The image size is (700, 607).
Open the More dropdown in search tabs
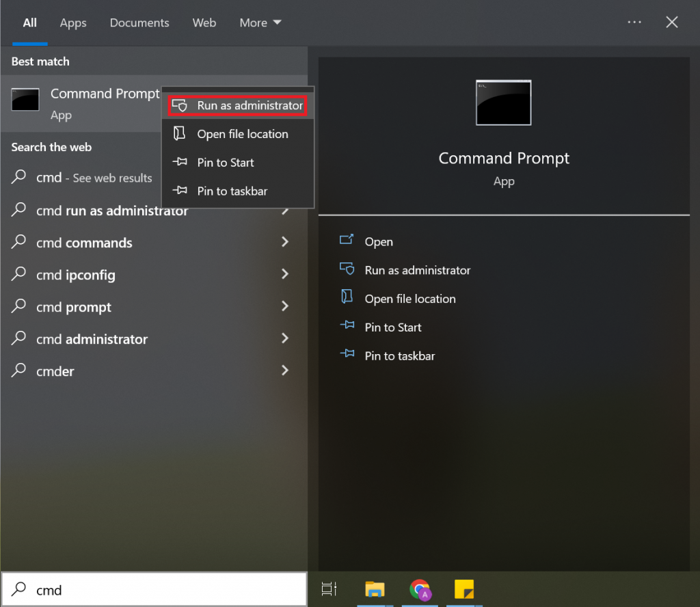(x=260, y=23)
